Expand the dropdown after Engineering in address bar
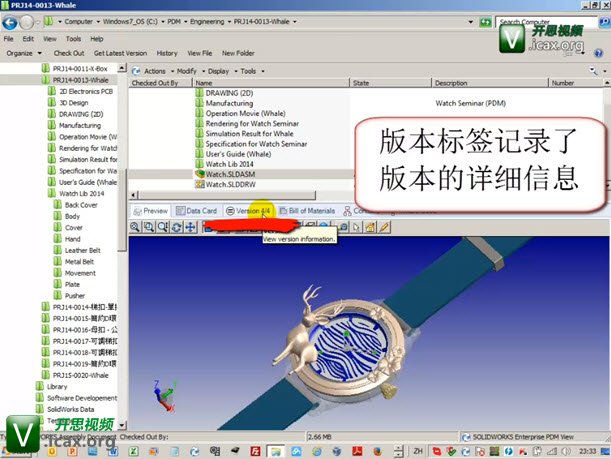This screenshot has height=459, width=611. 229,21
